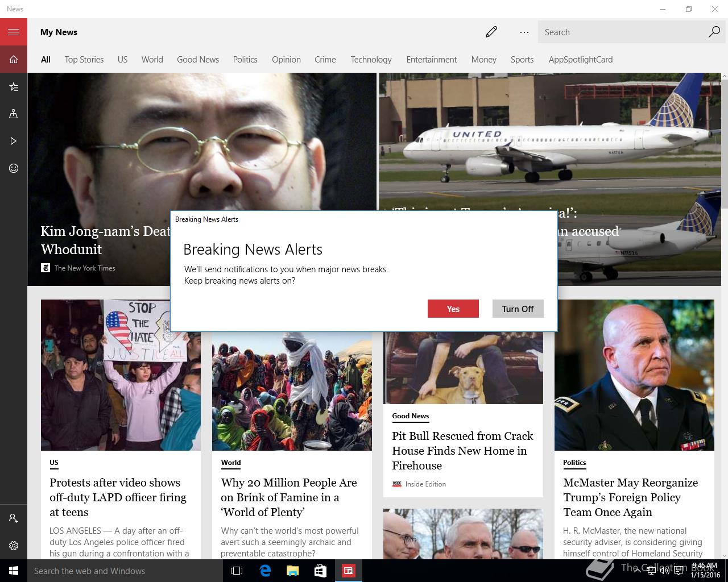Click the Inside Edition source logo
728x582 pixels.
pos(397,484)
